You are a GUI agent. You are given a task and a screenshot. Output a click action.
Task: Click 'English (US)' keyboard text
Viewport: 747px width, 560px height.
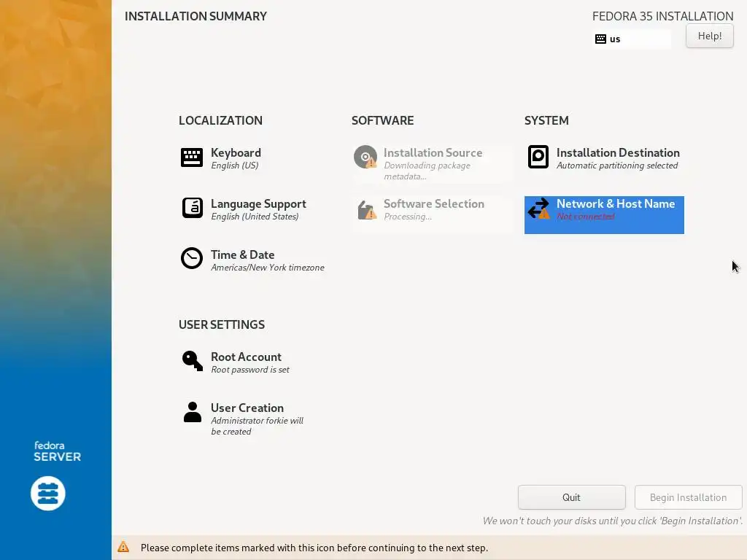[234, 166]
